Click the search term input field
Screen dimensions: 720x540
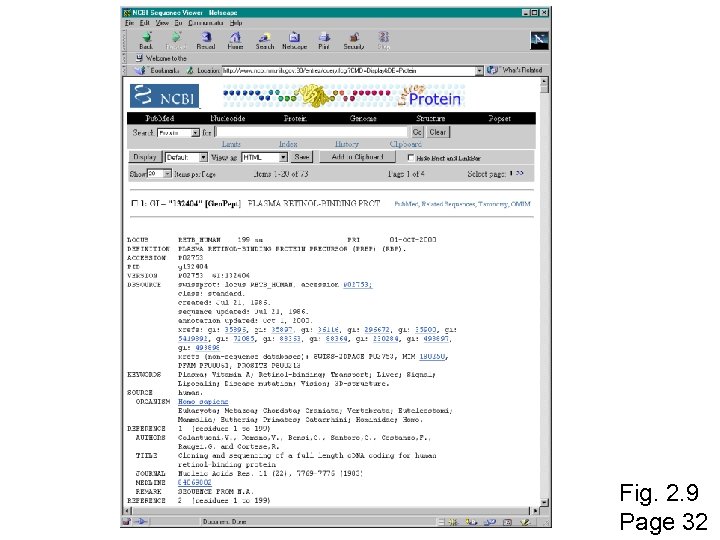[311, 132]
